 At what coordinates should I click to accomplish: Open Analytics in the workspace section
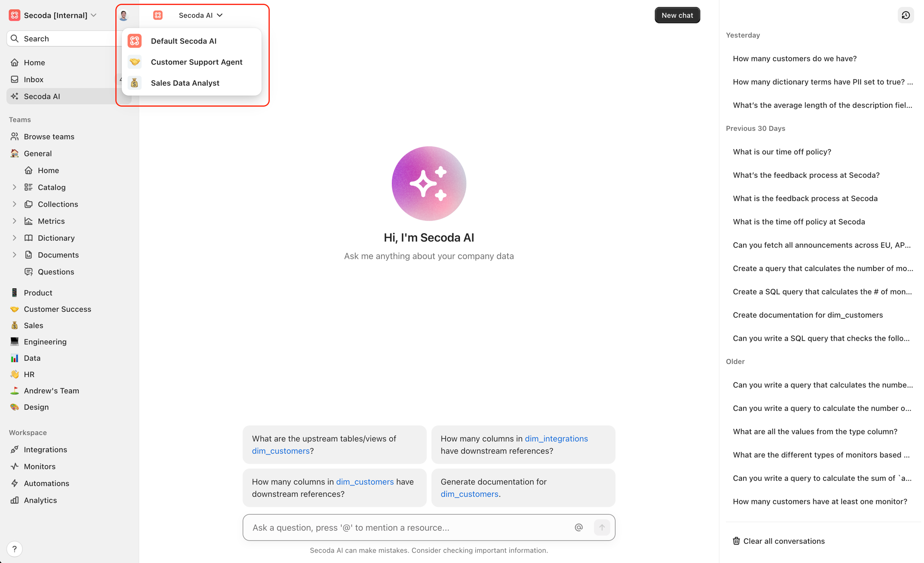[40, 500]
